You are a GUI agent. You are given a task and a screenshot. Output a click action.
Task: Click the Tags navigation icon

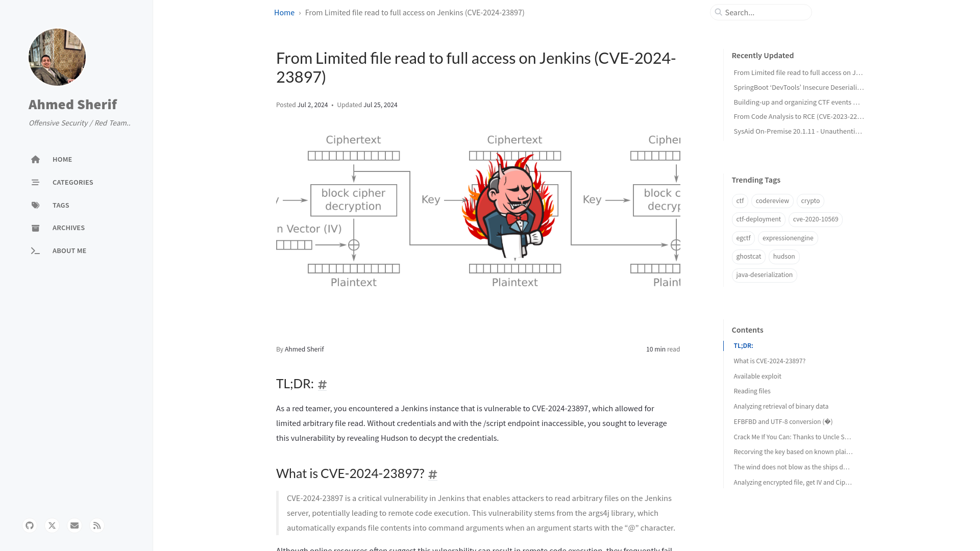pos(36,205)
